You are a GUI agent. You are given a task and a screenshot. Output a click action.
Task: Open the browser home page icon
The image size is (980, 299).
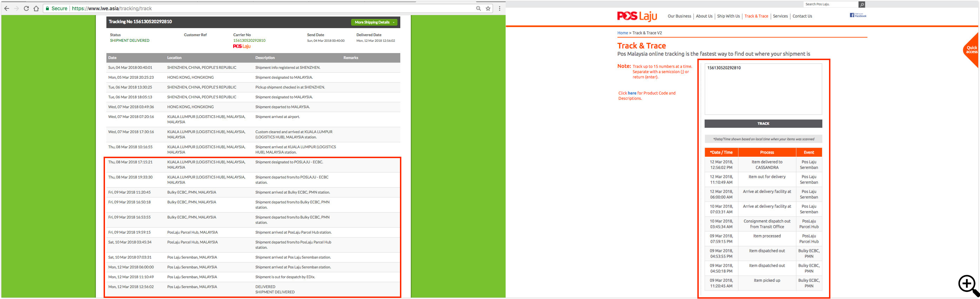(36, 8)
